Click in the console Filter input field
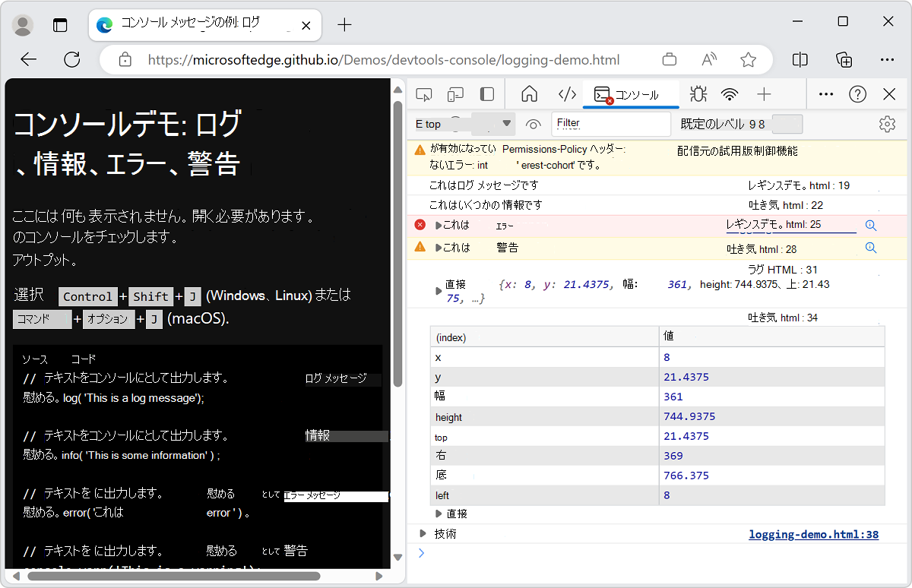Screen dimensions: 912x588 pyautogui.click(x=612, y=122)
